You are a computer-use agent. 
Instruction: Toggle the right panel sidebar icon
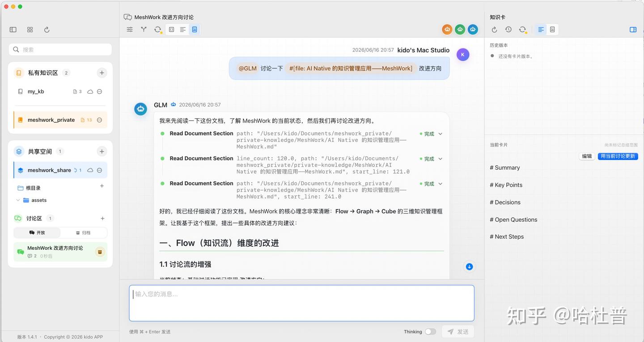(x=633, y=30)
